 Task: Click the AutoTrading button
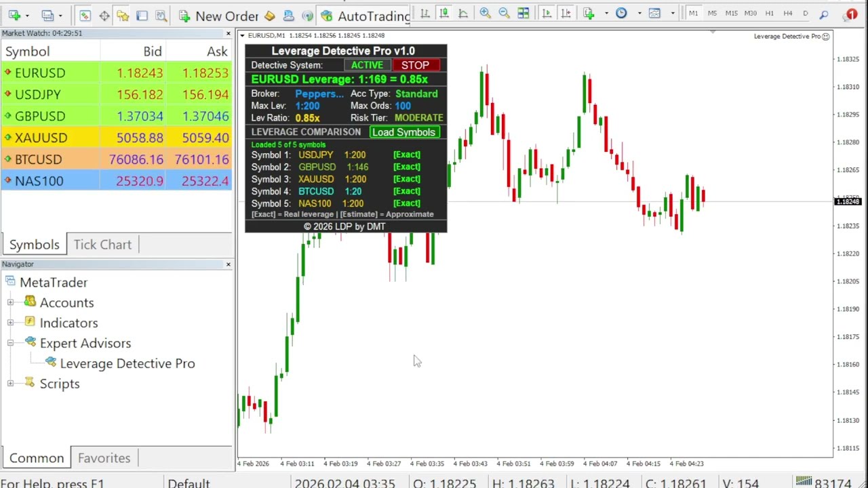[x=366, y=16]
